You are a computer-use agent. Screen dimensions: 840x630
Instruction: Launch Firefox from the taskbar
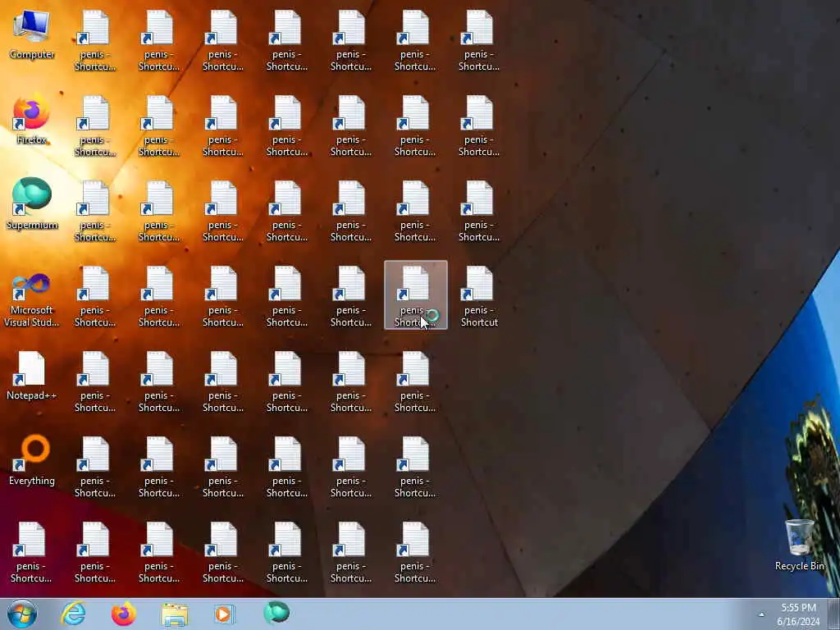point(124,614)
